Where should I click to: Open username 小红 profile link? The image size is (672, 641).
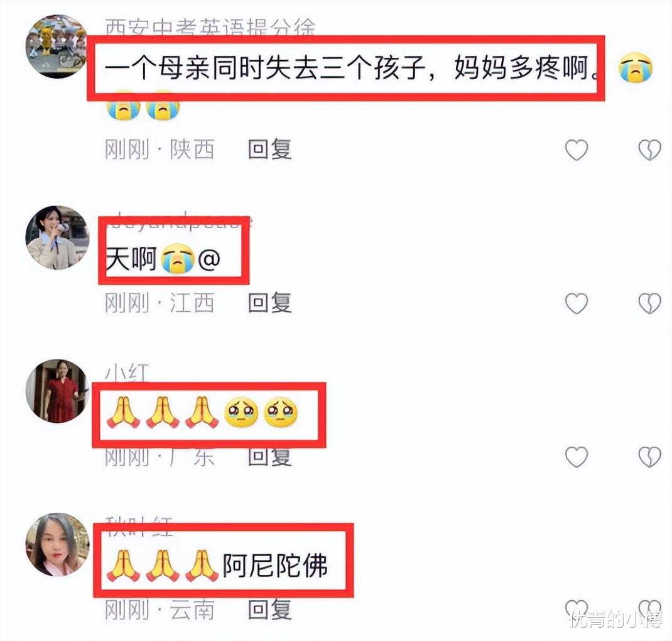click(x=127, y=373)
